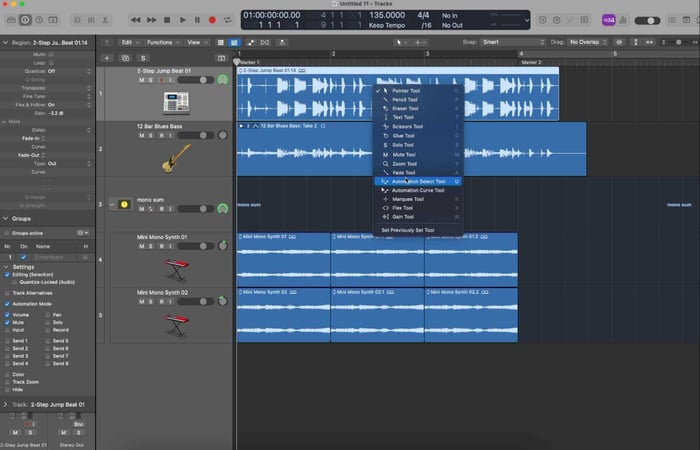Click the master volume slider in the control bar
This screenshot has width=700, height=450.
647,21
